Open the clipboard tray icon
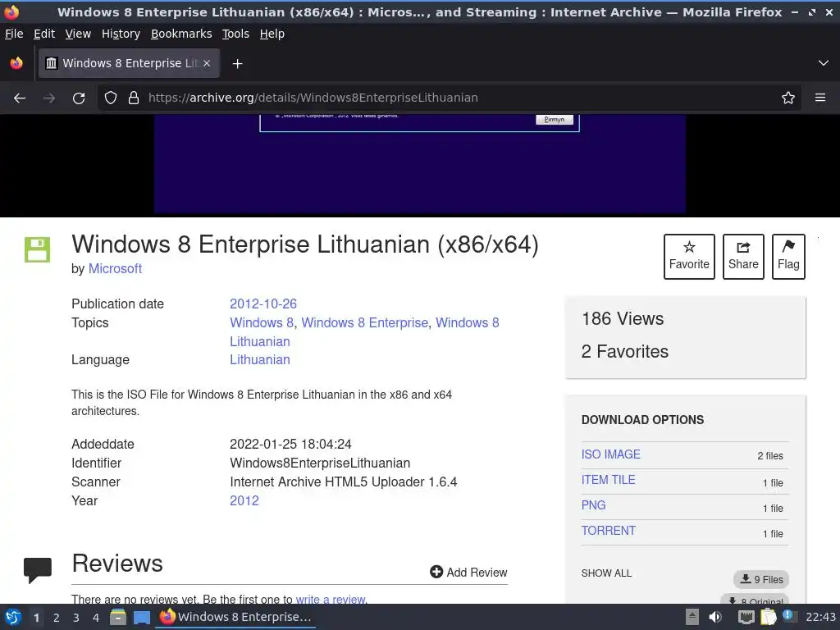840x630 pixels. click(768, 617)
